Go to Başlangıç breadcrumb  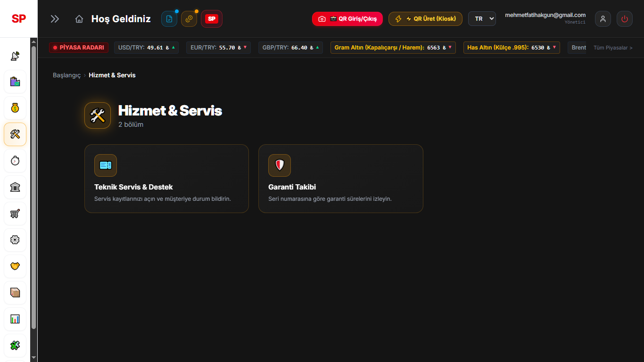coord(67,75)
